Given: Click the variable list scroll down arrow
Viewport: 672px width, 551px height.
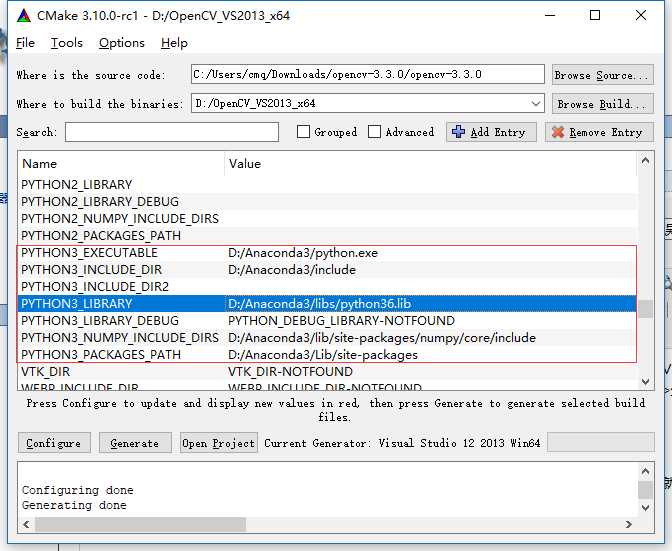Looking at the screenshot, I should tap(645, 381).
